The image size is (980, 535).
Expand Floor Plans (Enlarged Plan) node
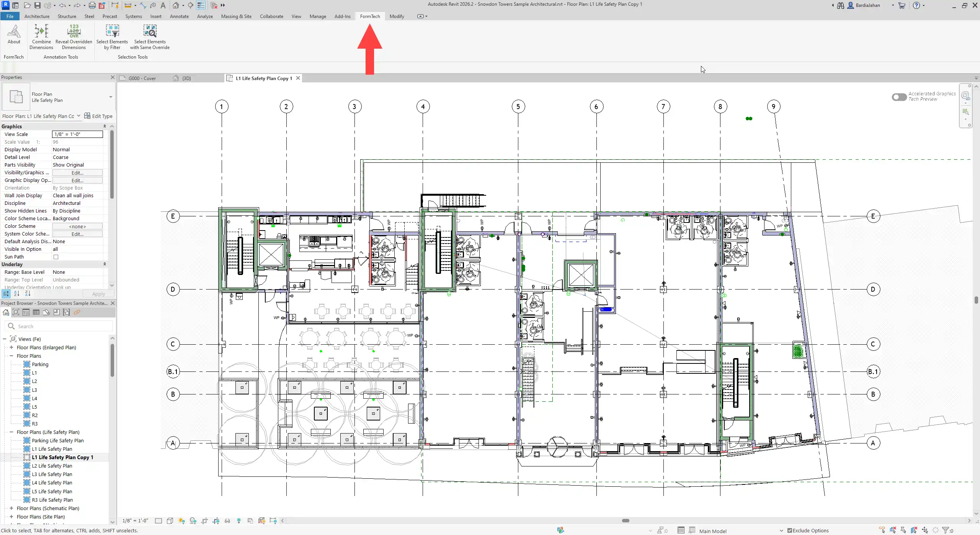coord(11,348)
